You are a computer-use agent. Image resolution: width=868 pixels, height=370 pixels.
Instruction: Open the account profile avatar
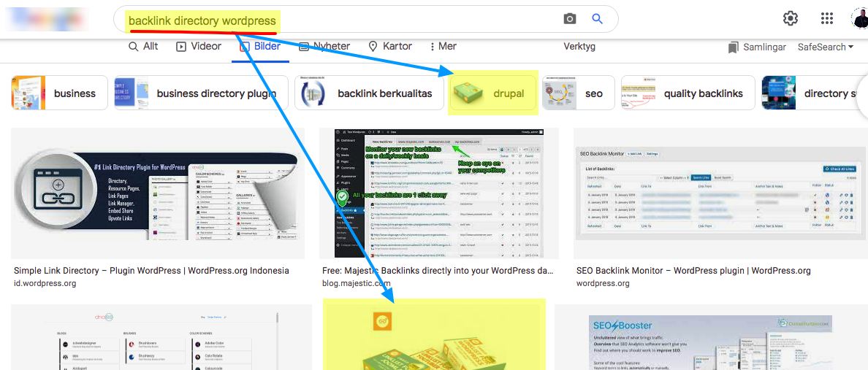[860, 19]
